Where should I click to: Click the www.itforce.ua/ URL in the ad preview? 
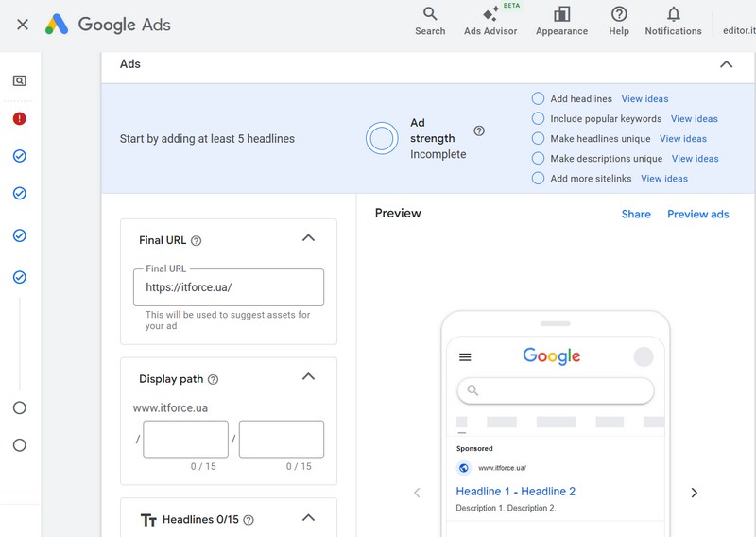[x=502, y=468]
